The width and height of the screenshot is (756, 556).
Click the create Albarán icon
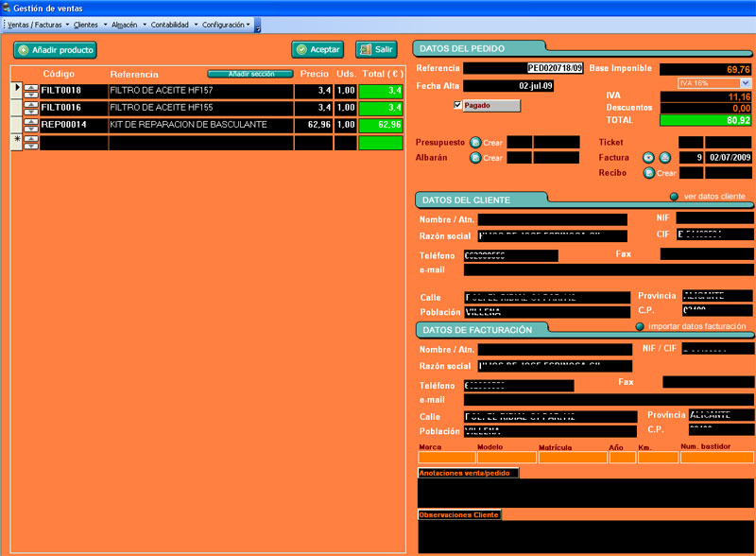pyautogui.click(x=475, y=158)
